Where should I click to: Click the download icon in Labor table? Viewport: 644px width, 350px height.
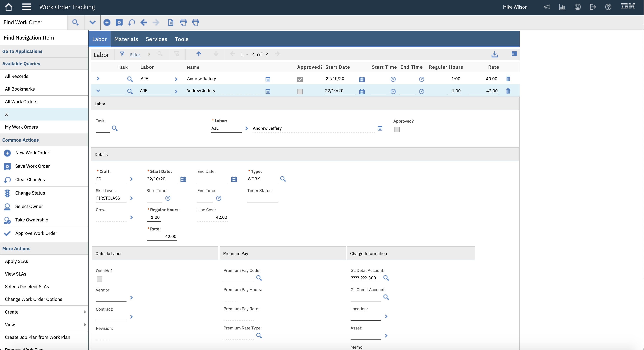(x=495, y=54)
